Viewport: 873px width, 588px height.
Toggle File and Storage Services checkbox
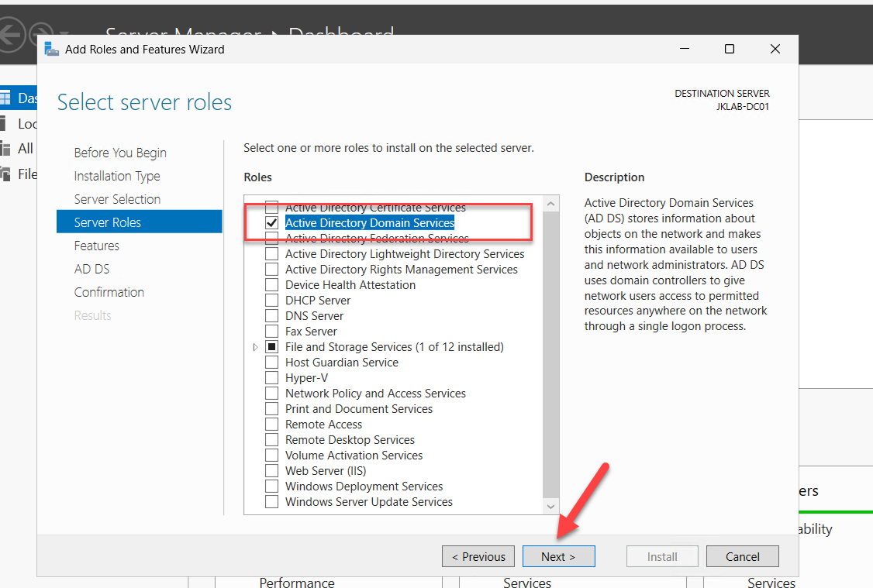coord(271,347)
